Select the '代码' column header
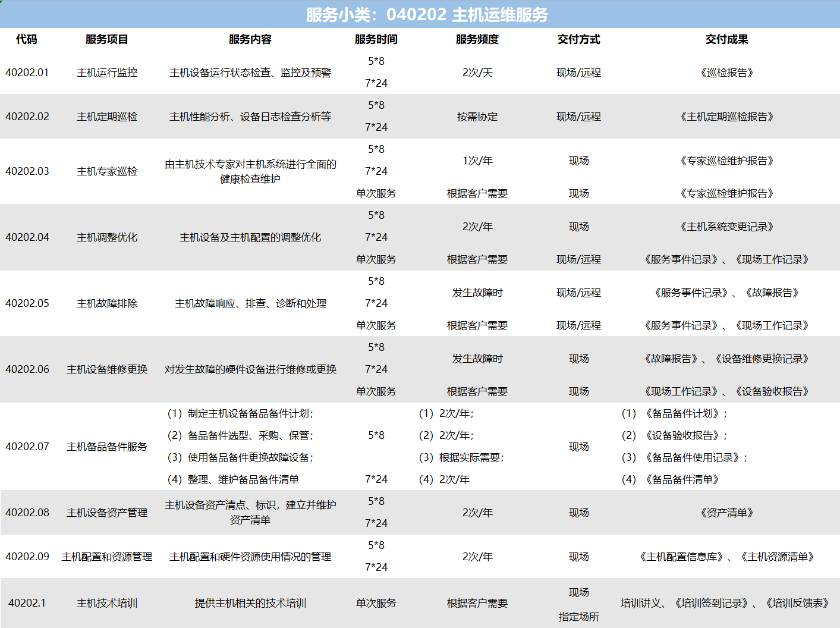Viewport: 840px width, 628px height. click(x=27, y=39)
